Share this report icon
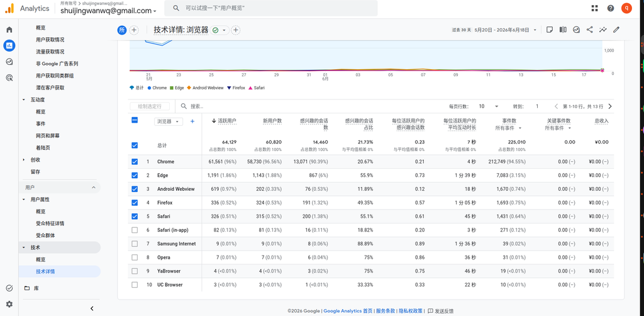This screenshot has height=316, width=644. click(589, 30)
